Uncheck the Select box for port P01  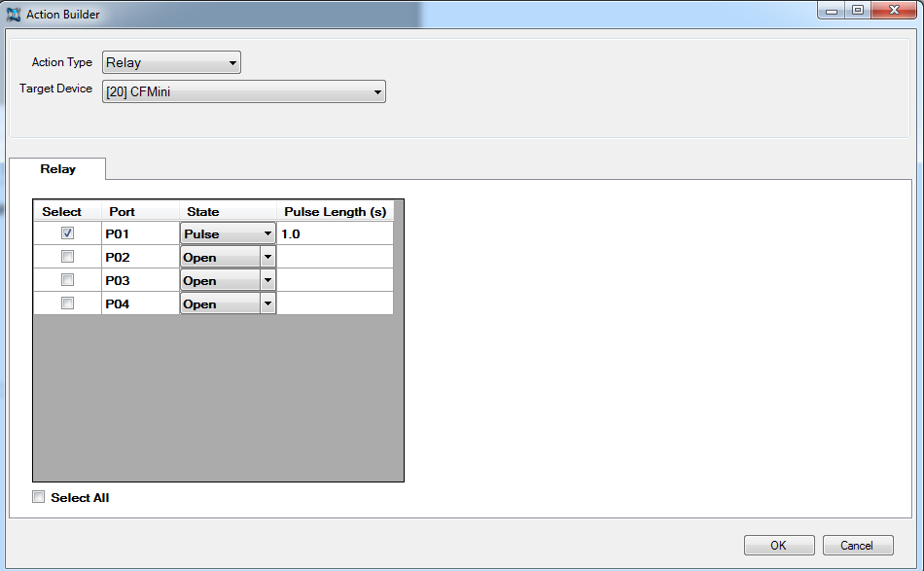[67, 233]
